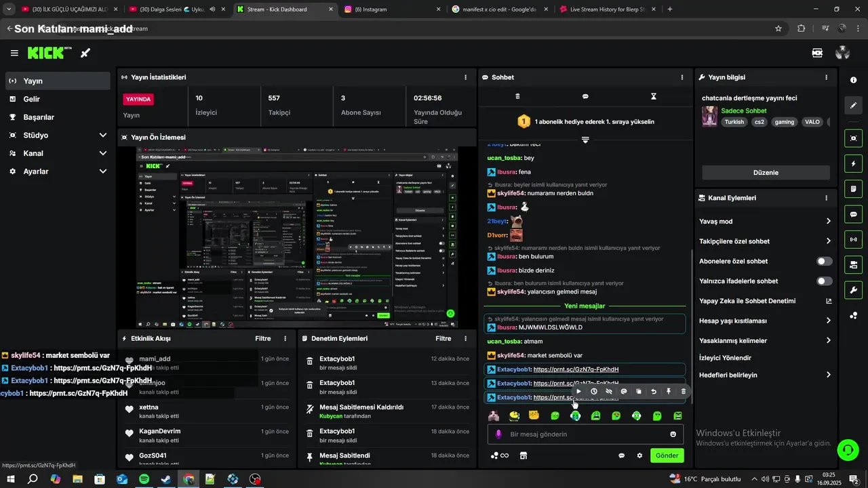Open Filtre in Etkinlik Akışı panel
The height and width of the screenshot is (488, 868).
pos(263,338)
